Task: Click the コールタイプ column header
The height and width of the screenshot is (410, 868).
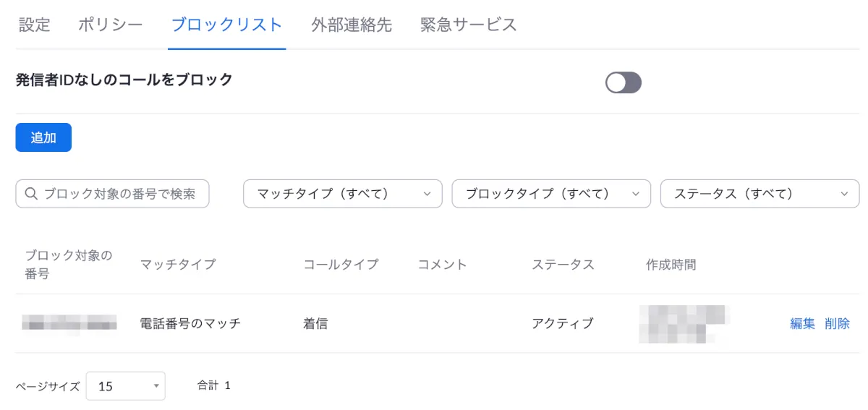Action: pos(341,265)
